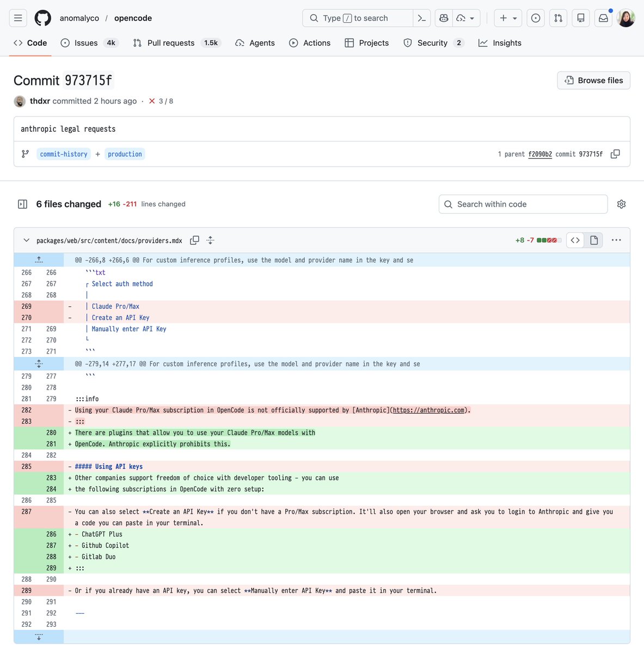
Task: Open the commit-history branch label
Action: point(64,154)
